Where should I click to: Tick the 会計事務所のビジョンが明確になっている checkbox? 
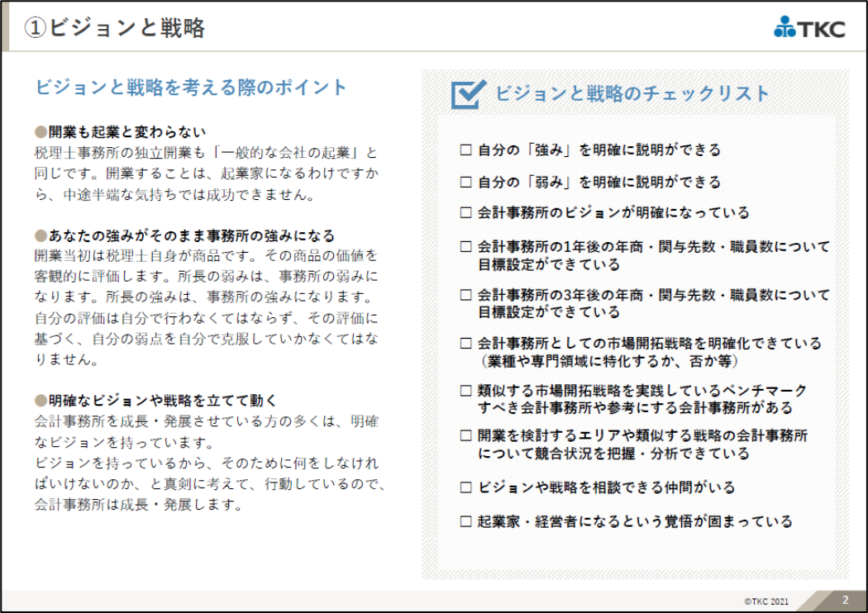pos(466,212)
